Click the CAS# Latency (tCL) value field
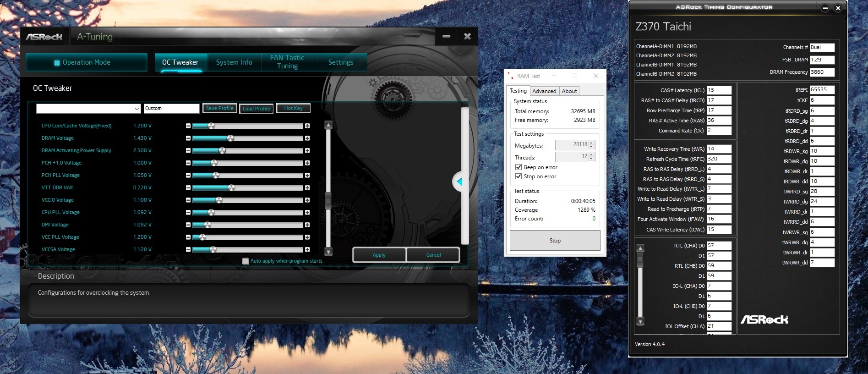Viewport: 868px width, 374px height. click(x=719, y=90)
